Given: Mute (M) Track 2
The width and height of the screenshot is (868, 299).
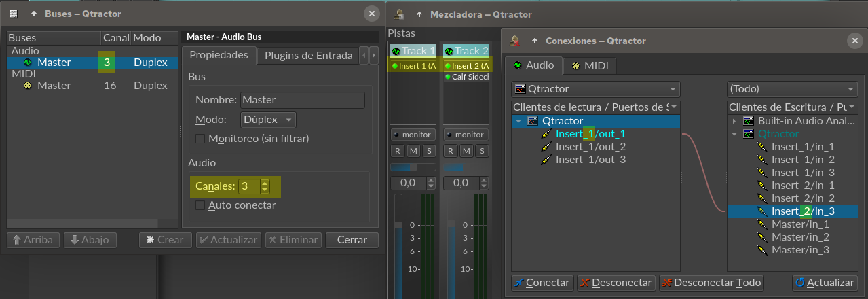Looking at the screenshot, I should (466, 150).
